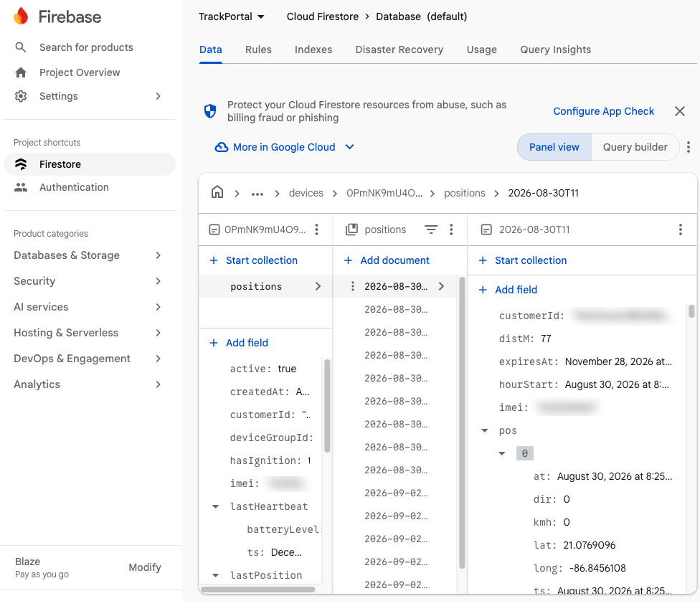
Task: Open the TrackPortal project dropdown
Action: tap(232, 16)
